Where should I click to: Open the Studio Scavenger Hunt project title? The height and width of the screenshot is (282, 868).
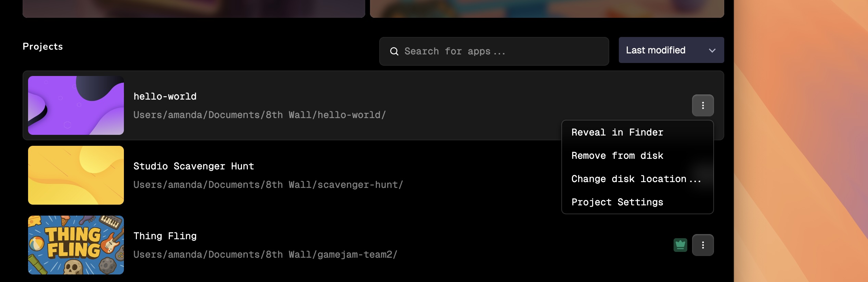tap(194, 166)
